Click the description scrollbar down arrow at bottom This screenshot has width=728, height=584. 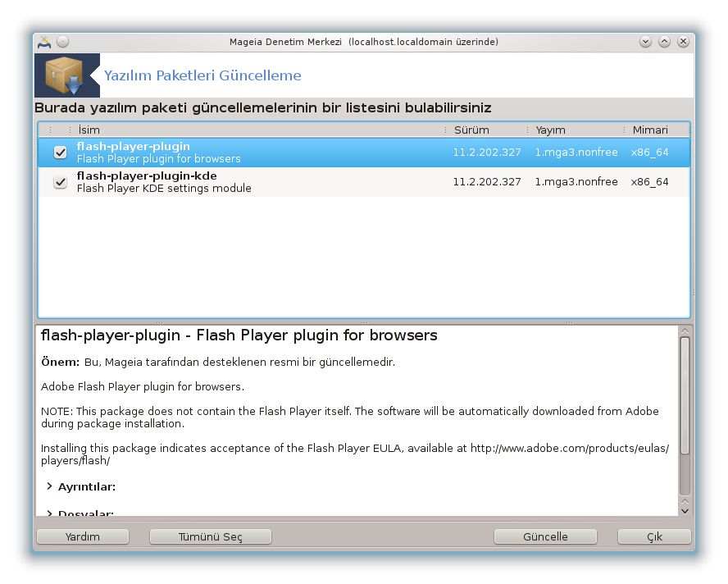[x=685, y=511]
